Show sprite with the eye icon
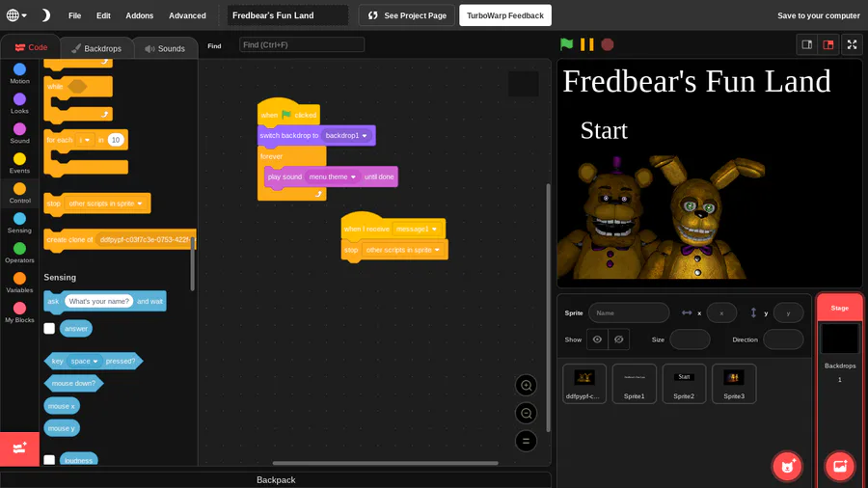The width and height of the screenshot is (868, 488). click(x=597, y=339)
